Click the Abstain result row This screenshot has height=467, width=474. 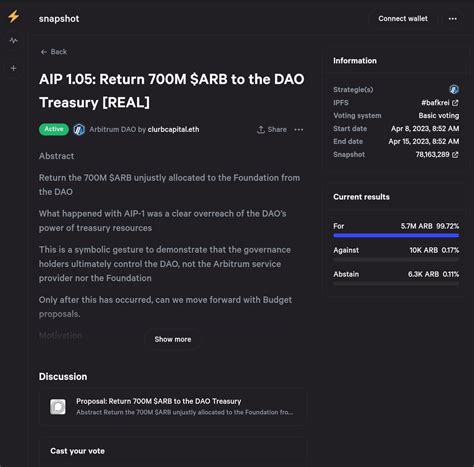[396, 274]
